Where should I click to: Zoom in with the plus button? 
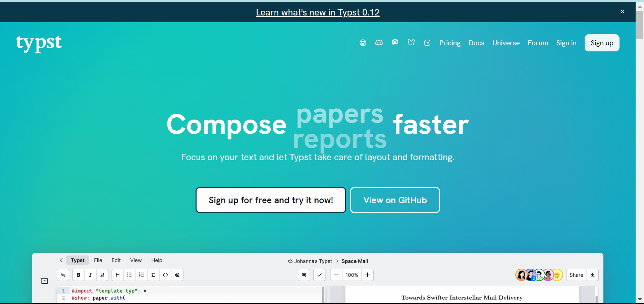click(368, 275)
